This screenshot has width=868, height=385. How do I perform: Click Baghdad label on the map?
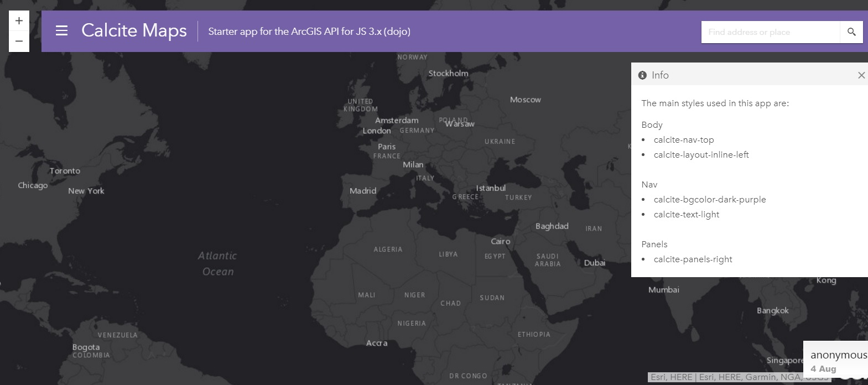click(552, 226)
